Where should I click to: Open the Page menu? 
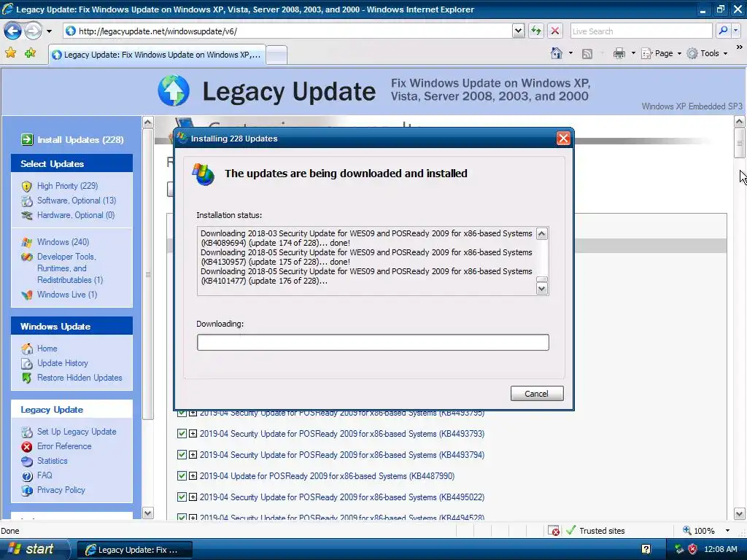tap(661, 53)
